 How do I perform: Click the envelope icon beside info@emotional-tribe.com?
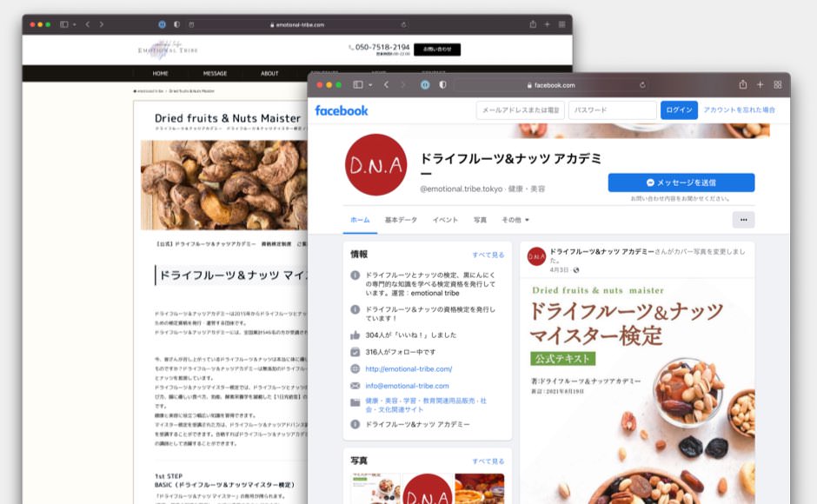coord(356,386)
